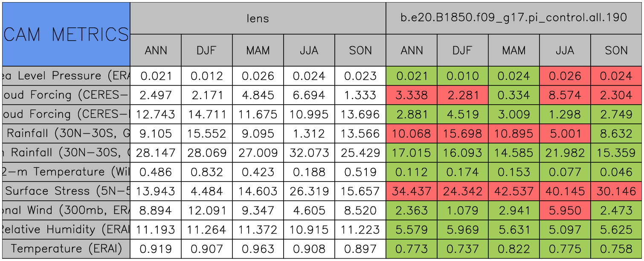Image resolution: width=644 pixels, height=261 pixels.
Task: Click the red 8.574 JJA cell
Action: point(565,95)
